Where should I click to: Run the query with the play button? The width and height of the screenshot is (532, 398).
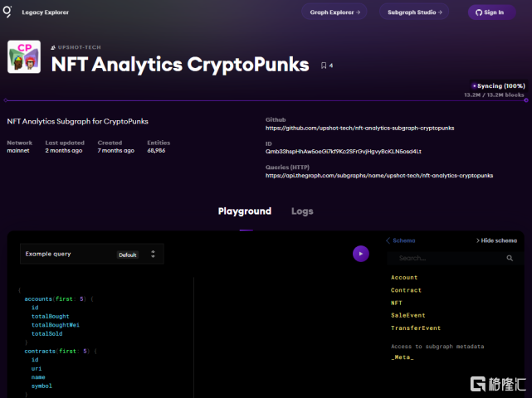pyautogui.click(x=360, y=254)
